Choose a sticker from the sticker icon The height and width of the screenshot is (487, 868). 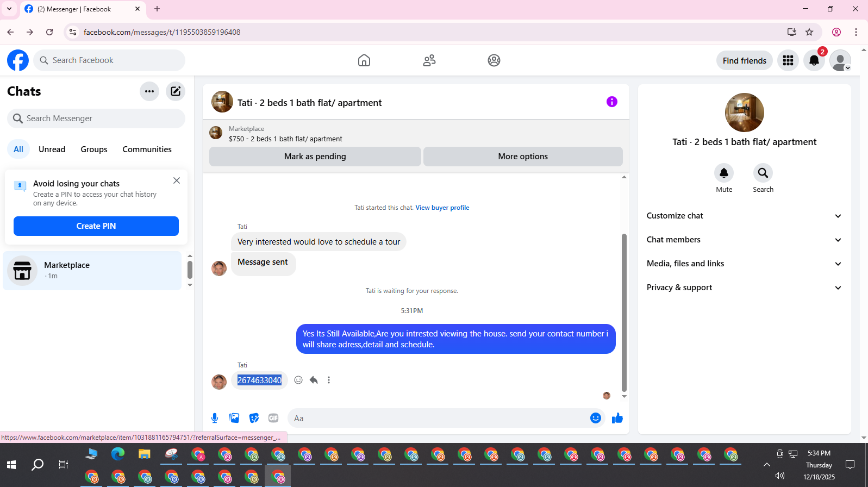(x=254, y=418)
